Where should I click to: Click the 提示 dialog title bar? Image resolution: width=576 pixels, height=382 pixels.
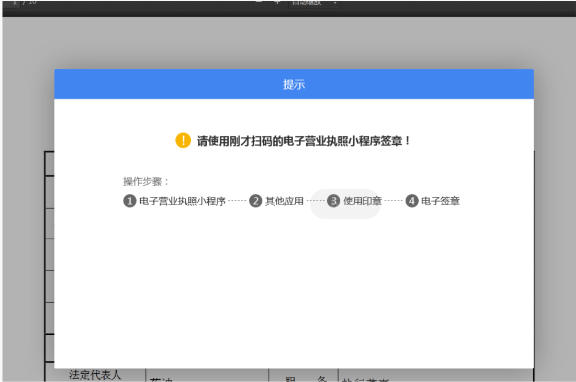[294, 84]
